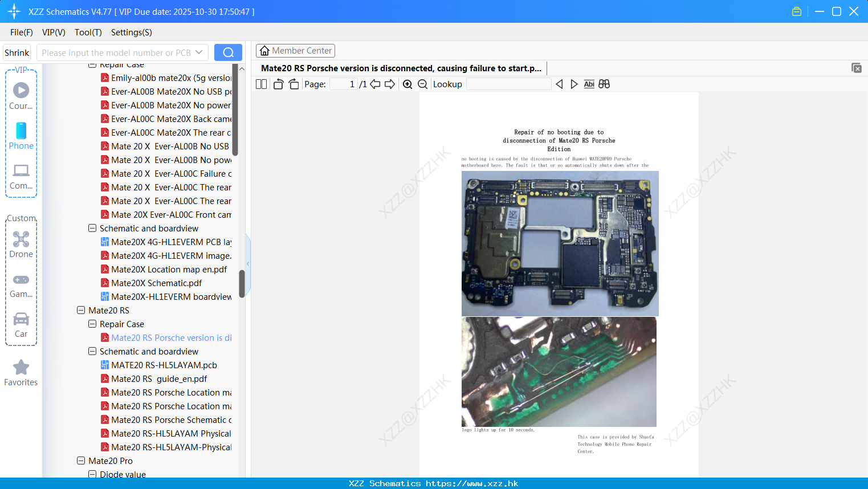Open the VIP(V) menu
This screenshot has height=489, width=868.
[x=54, y=32]
